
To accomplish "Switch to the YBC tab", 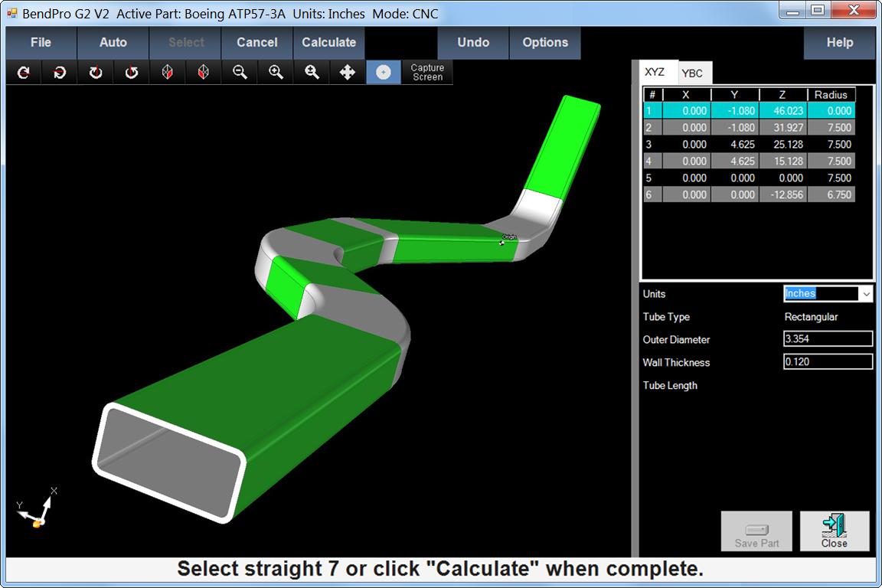I will tap(694, 73).
